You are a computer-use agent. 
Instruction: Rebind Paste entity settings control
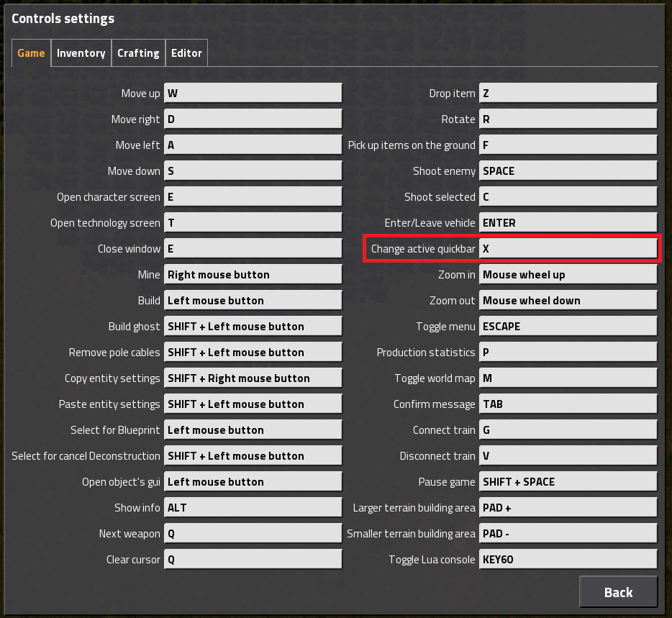pos(253,404)
